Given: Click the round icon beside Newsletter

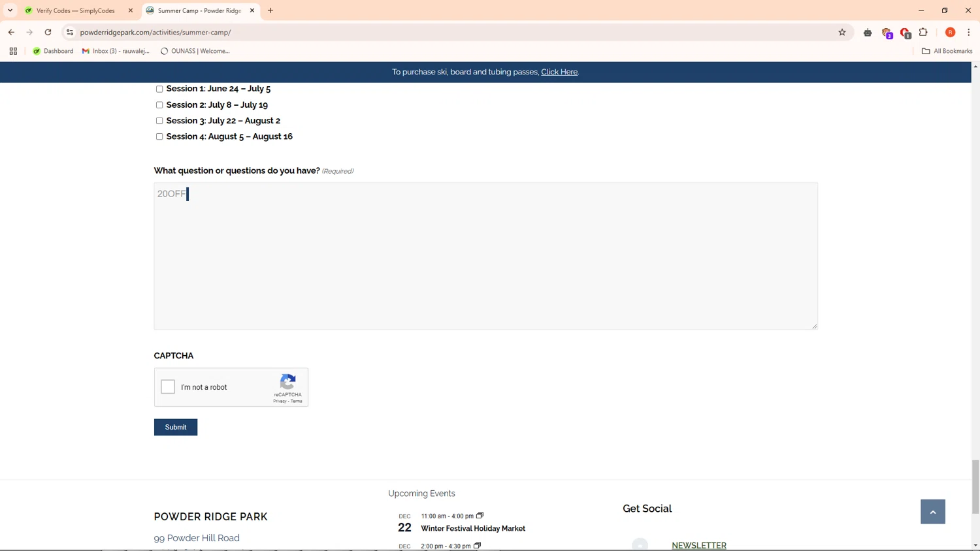Looking at the screenshot, I should pos(640,544).
